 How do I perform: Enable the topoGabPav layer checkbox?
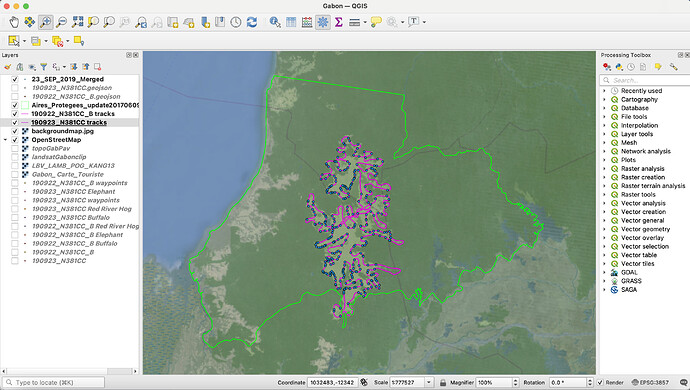tap(15, 148)
